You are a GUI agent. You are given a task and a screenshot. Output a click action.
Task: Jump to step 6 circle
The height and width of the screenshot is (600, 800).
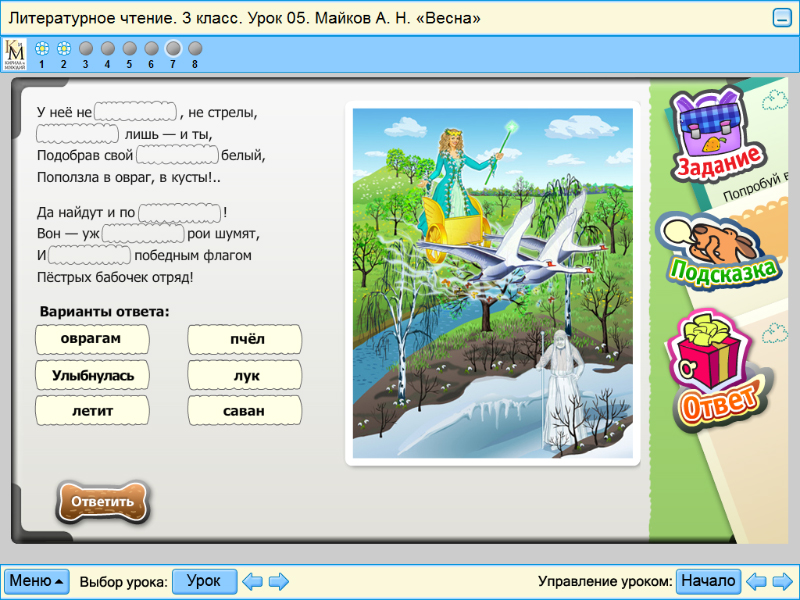point(152,49)
